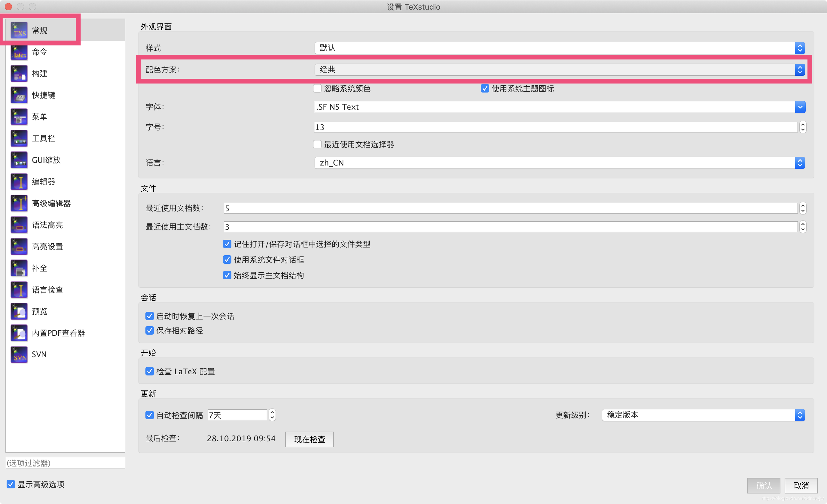Viewport: 827px width, 504px height.
Task: Close the settings window
Action: pos(9,6)
